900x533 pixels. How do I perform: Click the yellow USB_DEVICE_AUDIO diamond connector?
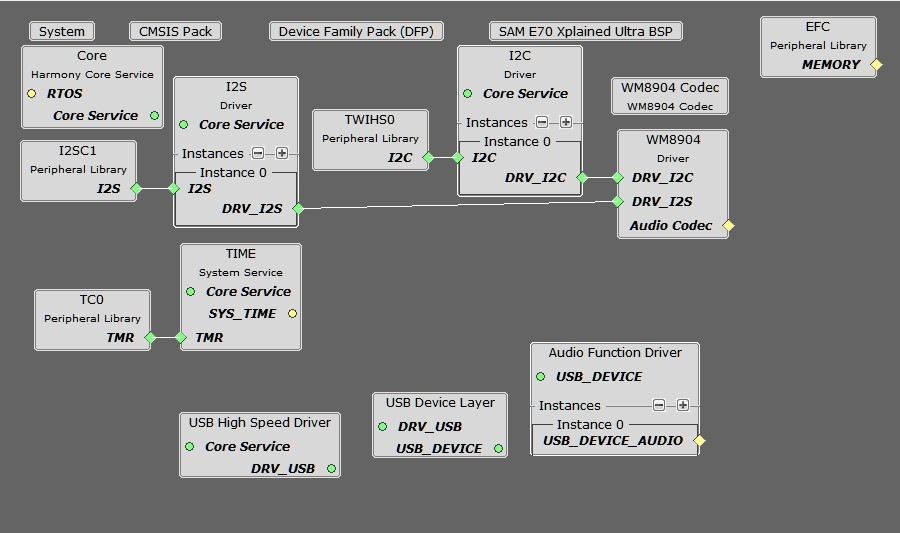click(x=699, y=441)
